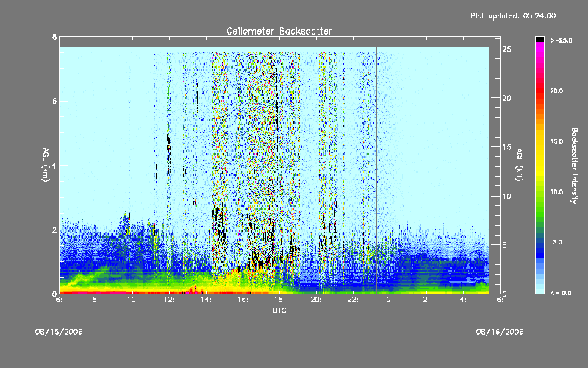
Task: Click the red section of the colorbar
Action: point(539,92)
